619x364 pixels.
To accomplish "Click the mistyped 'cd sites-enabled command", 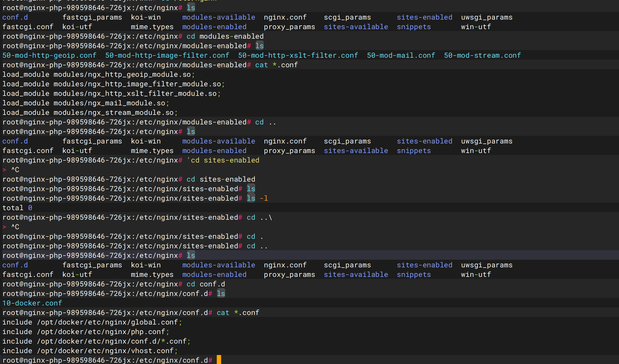I will (223, 160).
